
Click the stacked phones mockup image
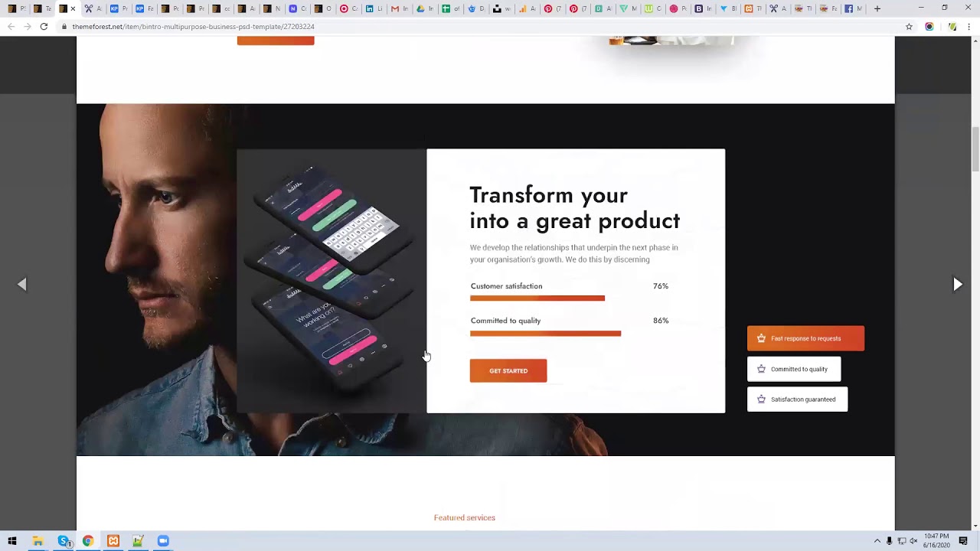[331, 279]
